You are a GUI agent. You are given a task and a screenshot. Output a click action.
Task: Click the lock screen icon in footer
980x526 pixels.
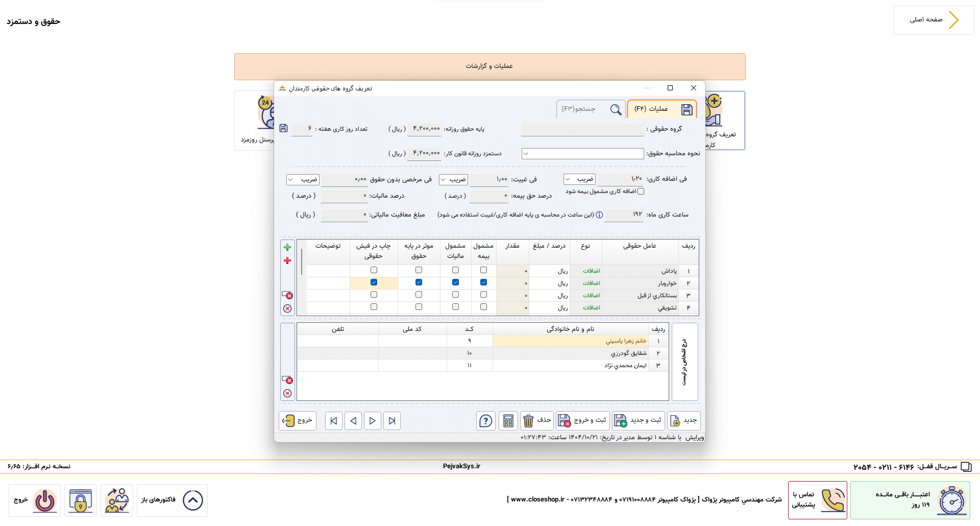(x=81, y=500)
